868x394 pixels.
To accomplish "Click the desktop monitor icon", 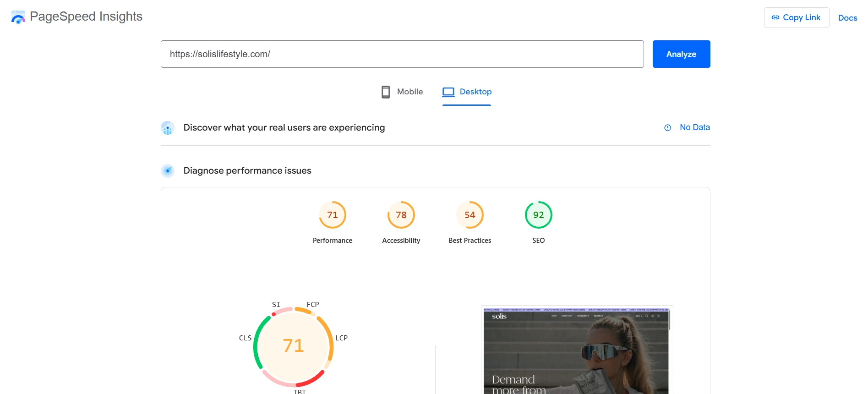I will [448, 92].
